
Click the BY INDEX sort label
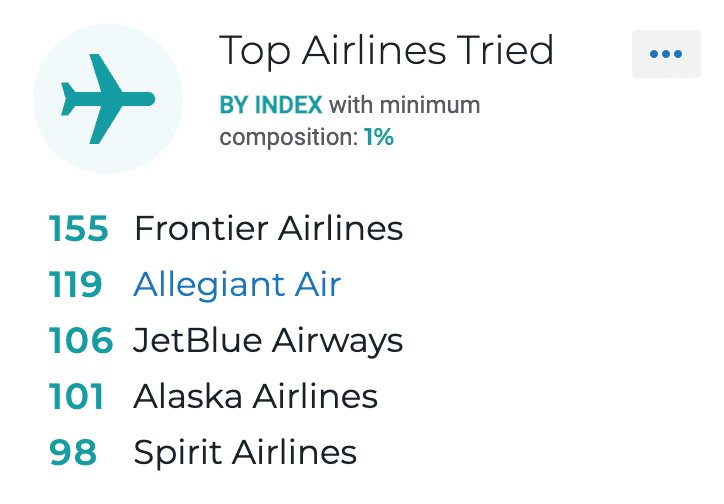[271, 105]
